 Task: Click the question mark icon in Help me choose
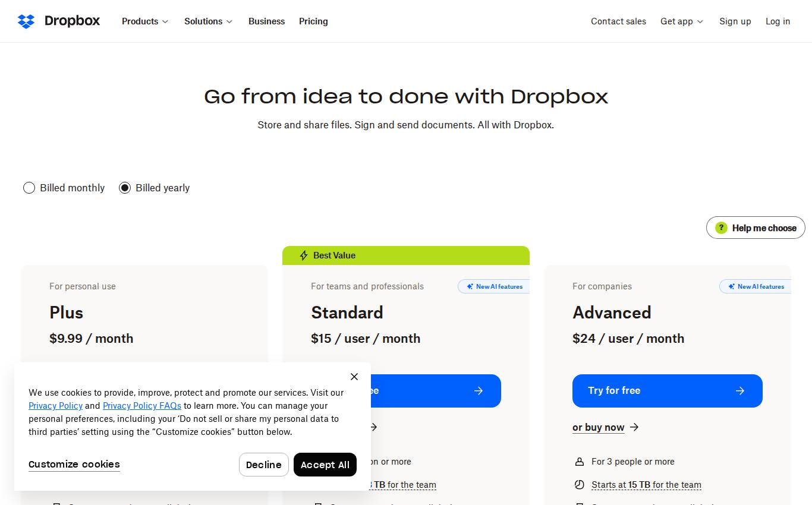coord(721,228)
